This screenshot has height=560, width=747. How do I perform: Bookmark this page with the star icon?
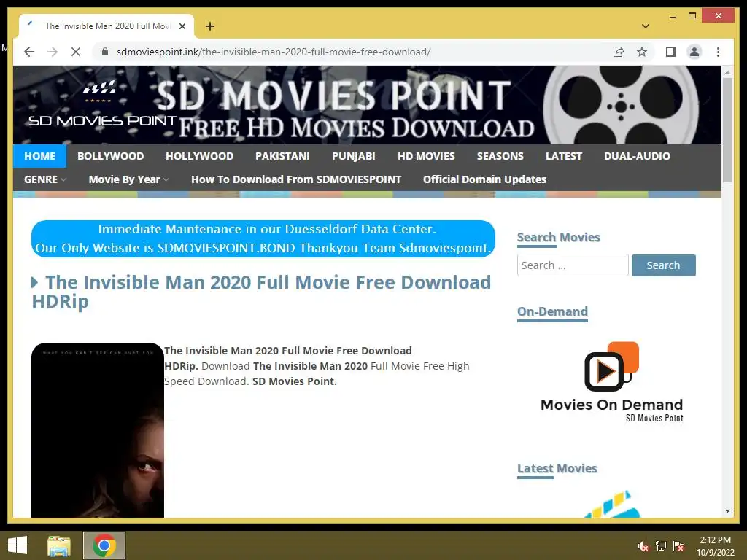(x=642, y=52)
